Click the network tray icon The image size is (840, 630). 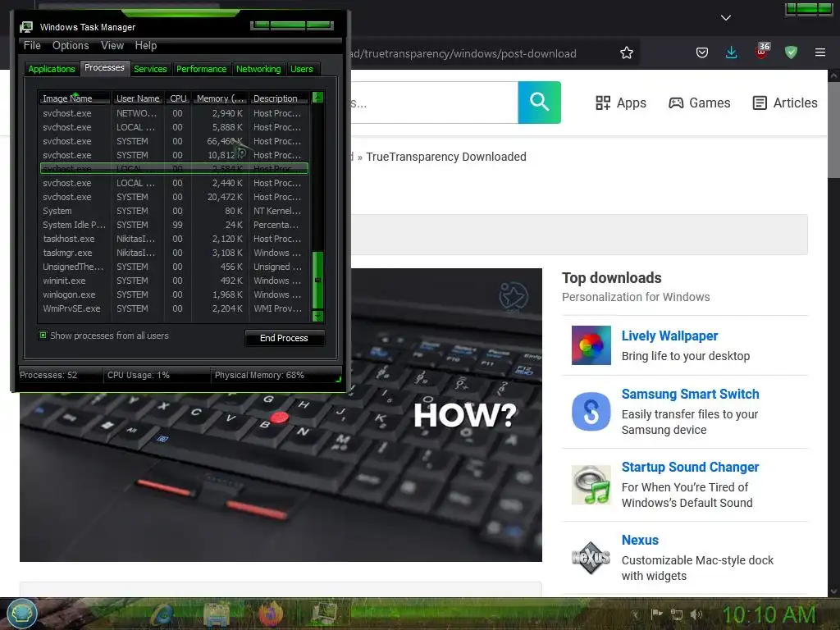[677, 614]
